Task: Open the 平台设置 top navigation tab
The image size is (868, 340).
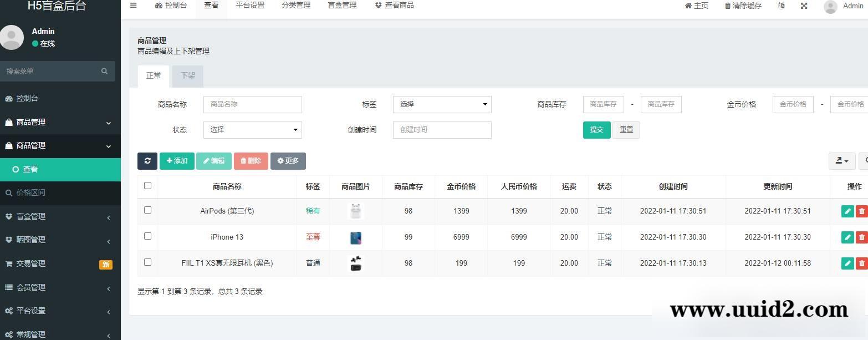Action: [250, 6]
